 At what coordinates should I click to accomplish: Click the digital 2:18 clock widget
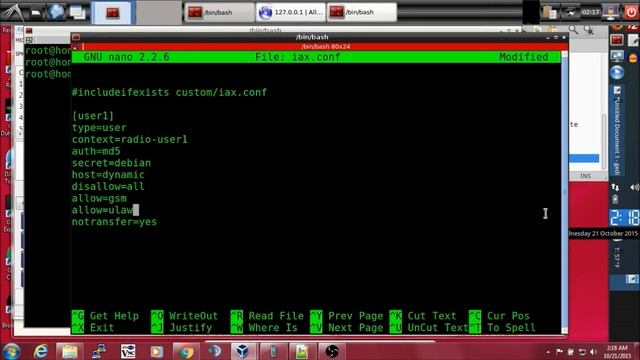[x=624, y=218]
